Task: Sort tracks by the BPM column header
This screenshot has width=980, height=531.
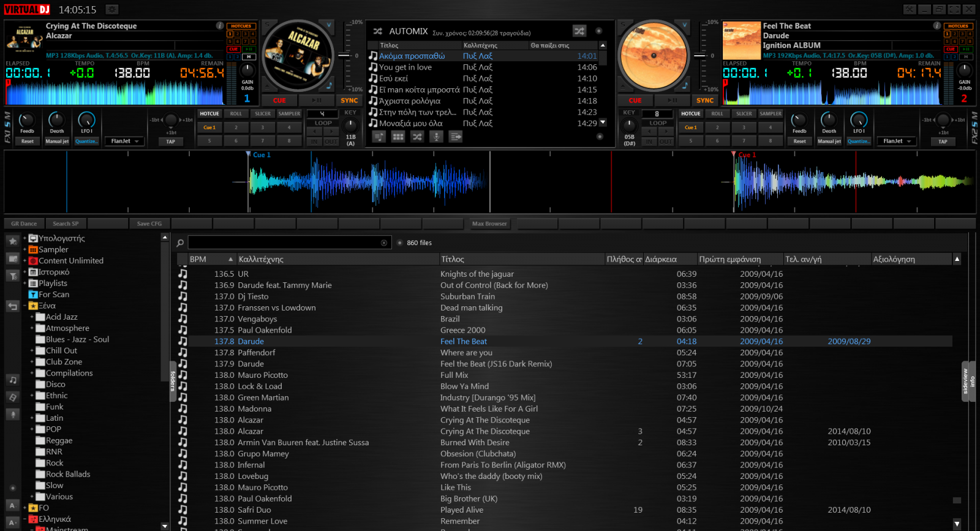Action: pyautogui.click(x=211, y=259)
